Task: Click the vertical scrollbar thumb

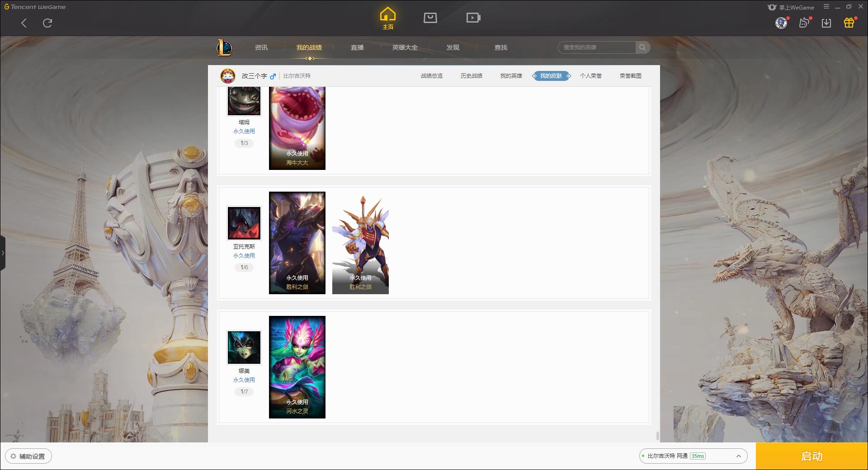Action: coord(657,436)
